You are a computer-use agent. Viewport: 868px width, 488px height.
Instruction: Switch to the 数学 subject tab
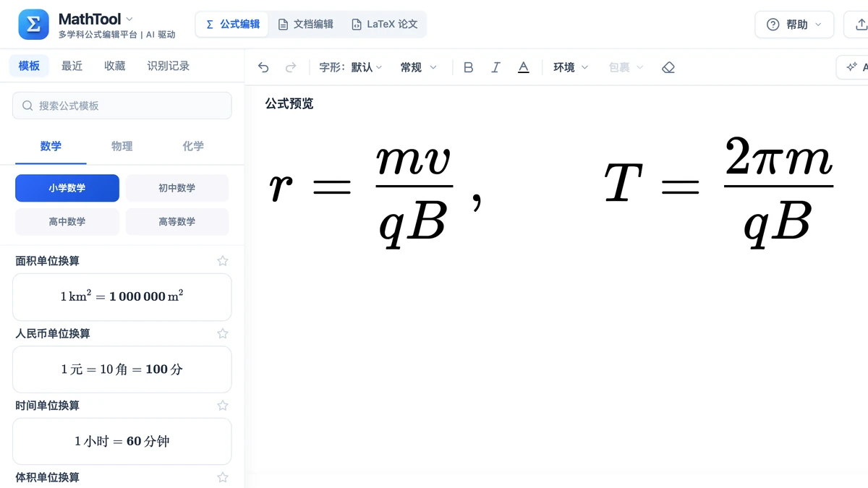pos(51,146)
